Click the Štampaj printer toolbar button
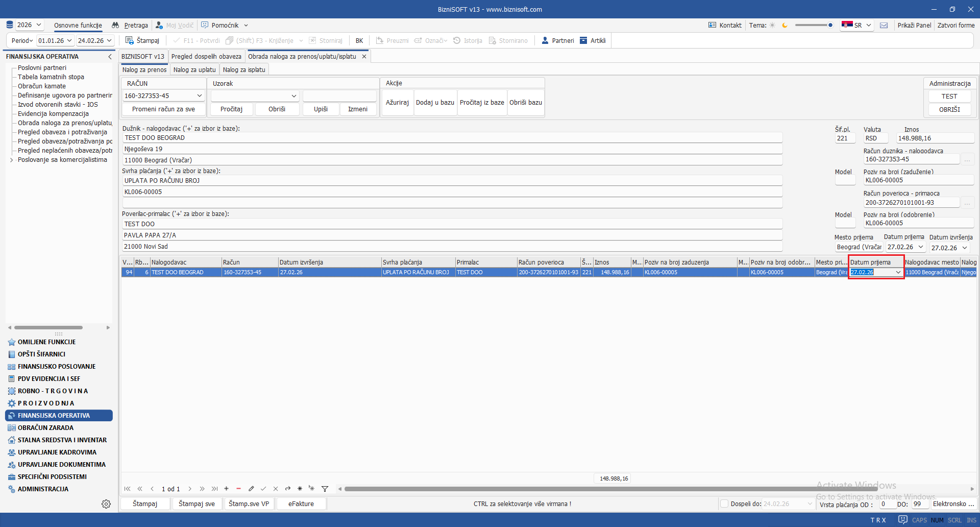Image resolution: width=980 pixels, height=527 pixels. 142,40
